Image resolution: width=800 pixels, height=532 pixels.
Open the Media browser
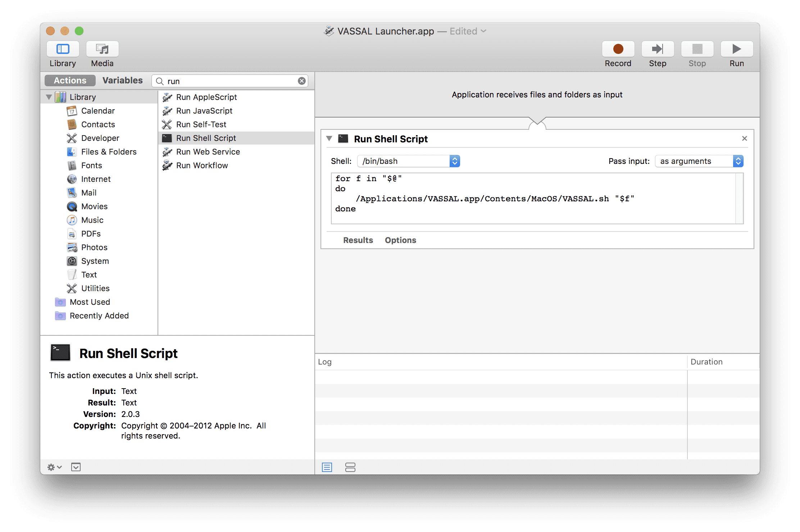coord(102,54)
